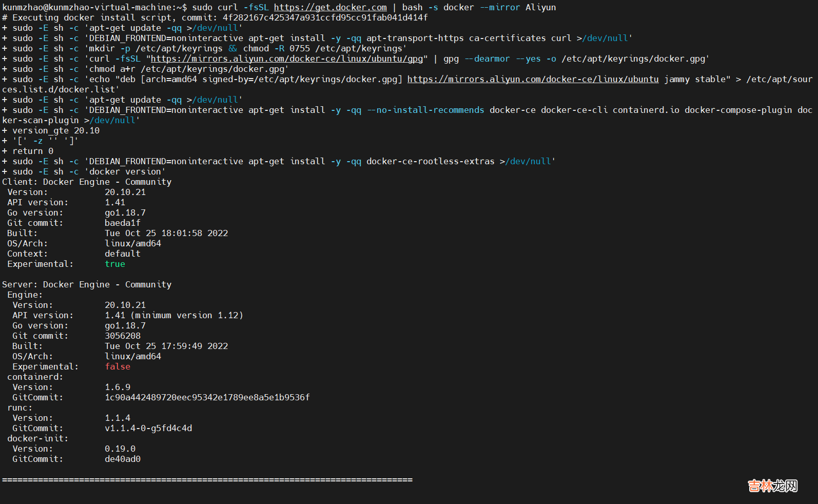Select the Client Git commit baeda1f

[x=123, y=223]
